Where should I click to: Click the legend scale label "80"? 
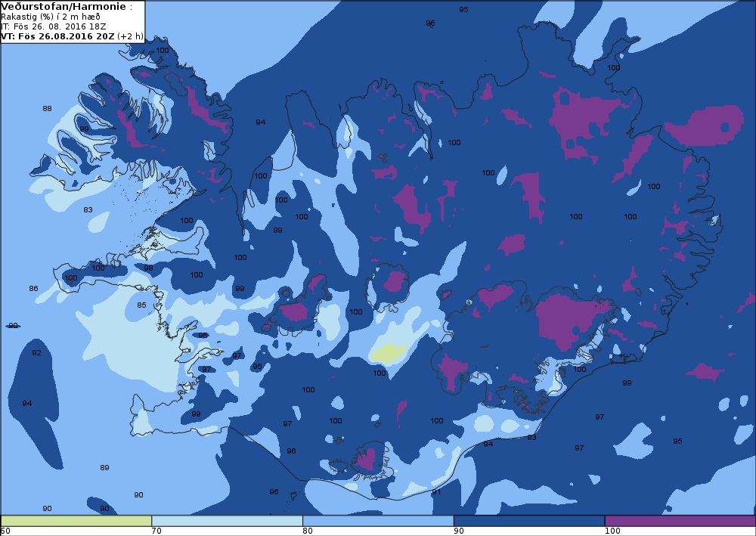[308, 531]
